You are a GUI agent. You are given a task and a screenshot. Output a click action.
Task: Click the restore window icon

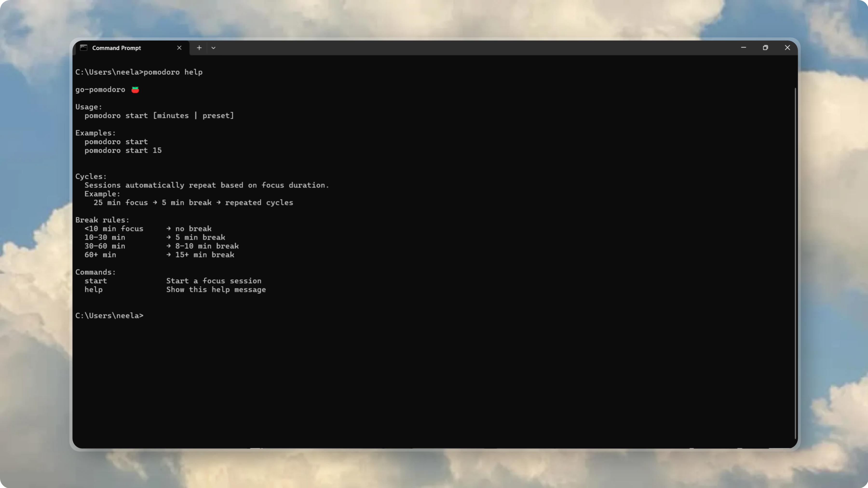click(x=766, y=47)
